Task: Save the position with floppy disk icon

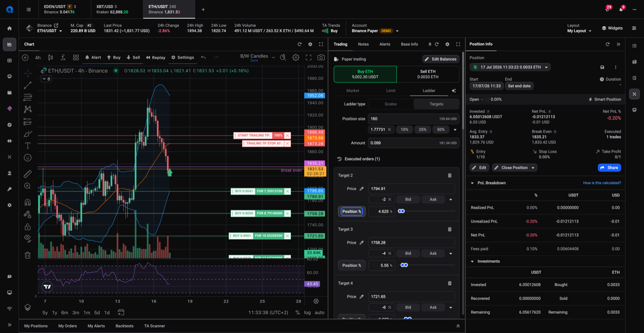Action: tap(602, 67)
